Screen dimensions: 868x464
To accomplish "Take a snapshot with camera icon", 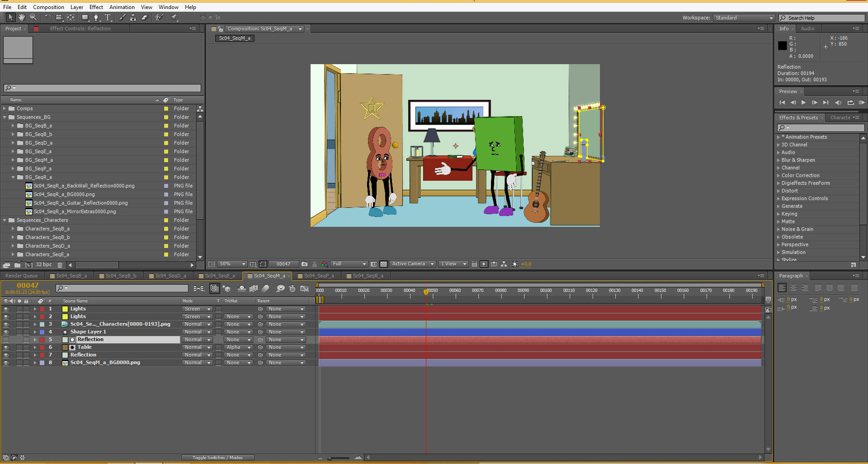I will (x=305, y=264).
